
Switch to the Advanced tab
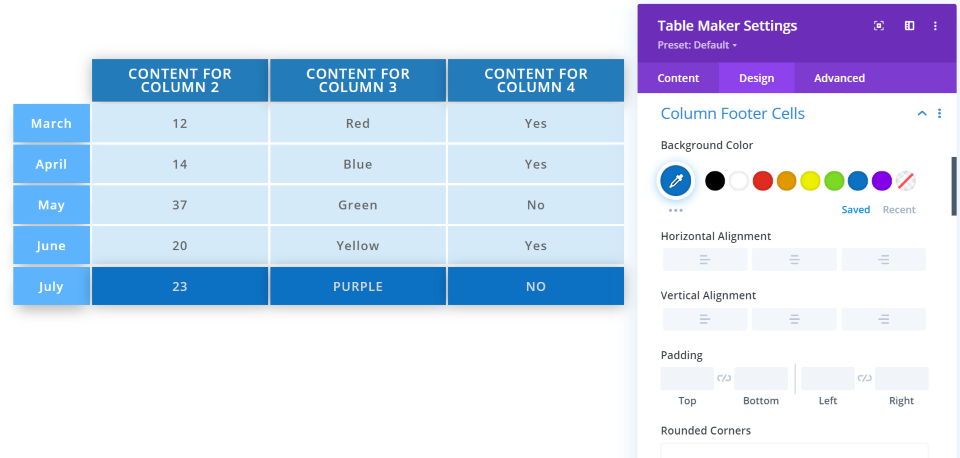pos(839,78)
